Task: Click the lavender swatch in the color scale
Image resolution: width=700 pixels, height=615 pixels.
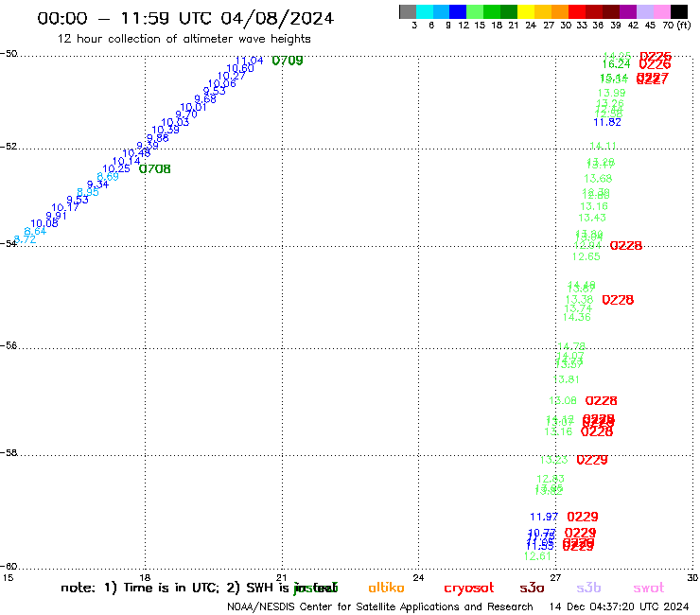Action: (x=645, y=11)
